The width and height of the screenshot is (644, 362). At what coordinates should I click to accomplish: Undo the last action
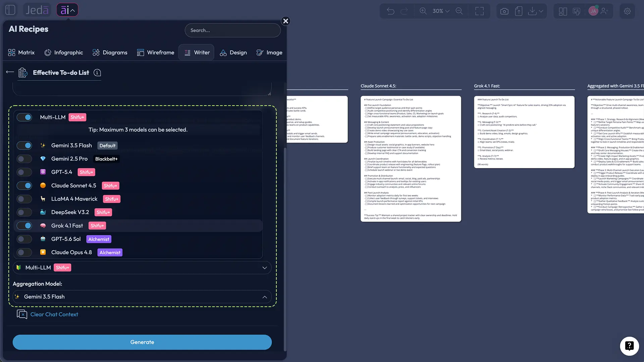(390, 11)
